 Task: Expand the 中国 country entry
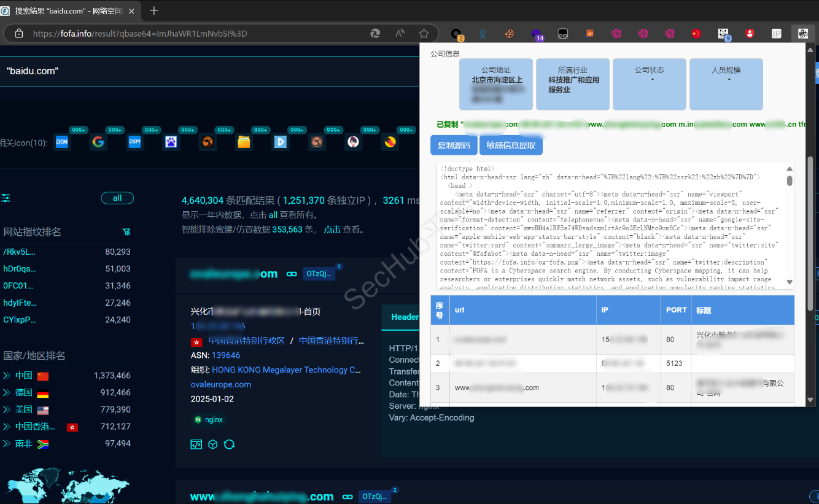25,376
